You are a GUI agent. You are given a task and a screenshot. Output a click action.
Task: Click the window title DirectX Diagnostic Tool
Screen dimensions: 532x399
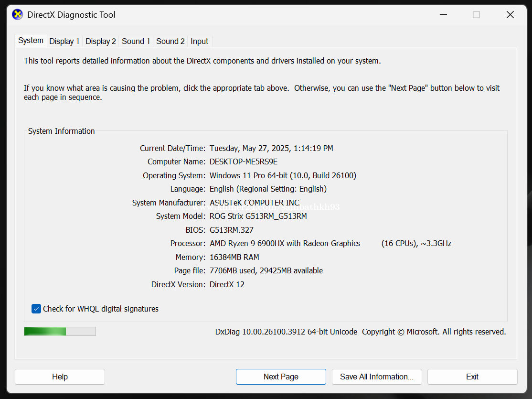pos(71,15)
